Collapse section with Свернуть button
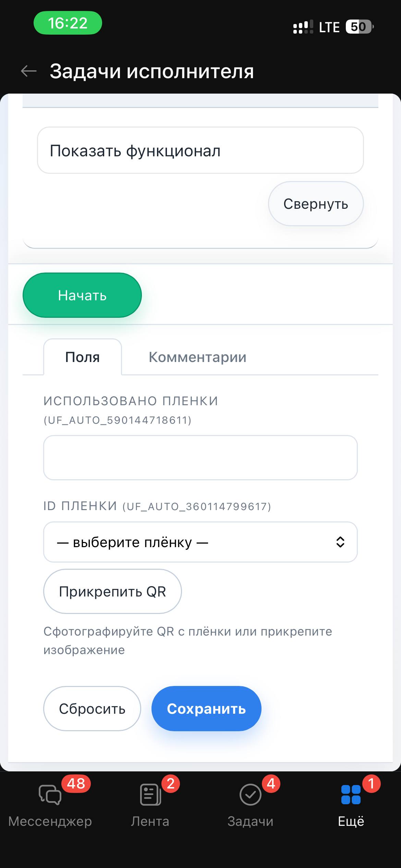The height and width of the screenshot is (868, 401). click(316, 204)
